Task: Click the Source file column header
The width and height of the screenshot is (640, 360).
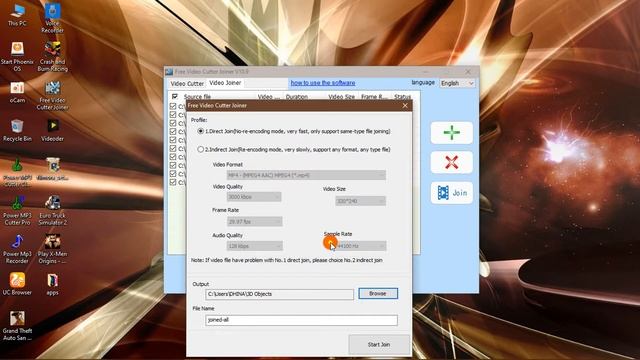Action: click(x=197, y=97)
